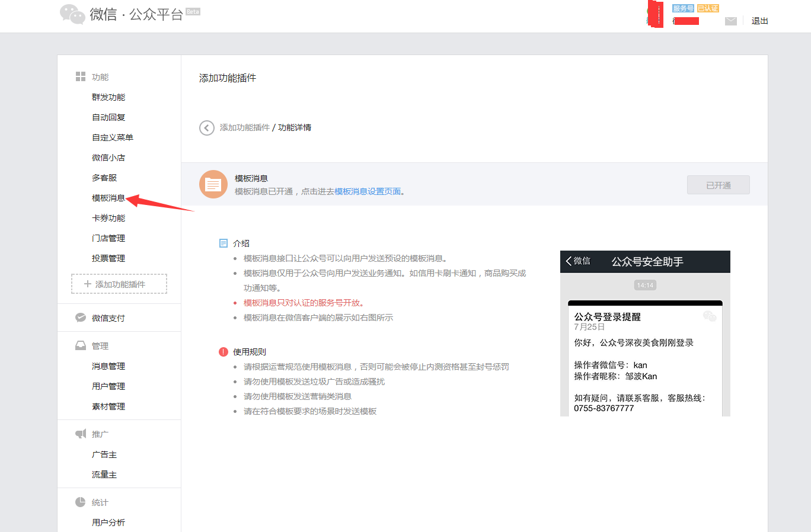Open 消息管理 in the sidebar
The width and height of the screenshot is (811, 532).
point(108,366)
